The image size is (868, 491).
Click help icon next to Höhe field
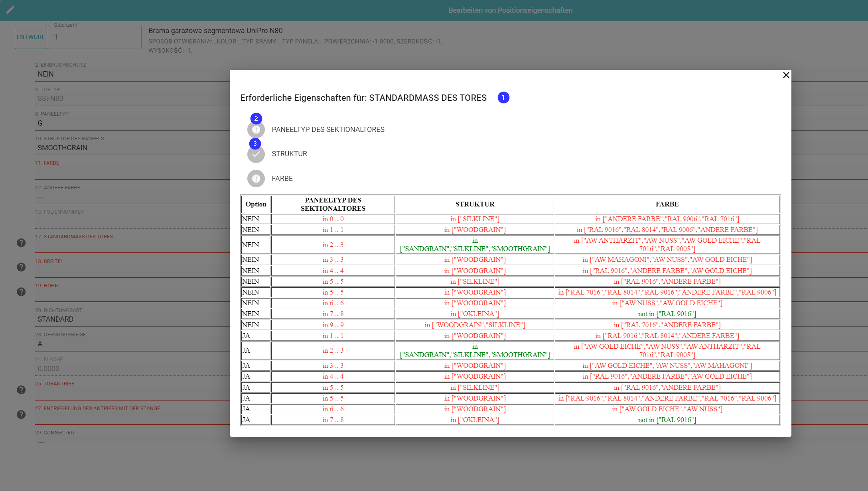tap(21, 292)
